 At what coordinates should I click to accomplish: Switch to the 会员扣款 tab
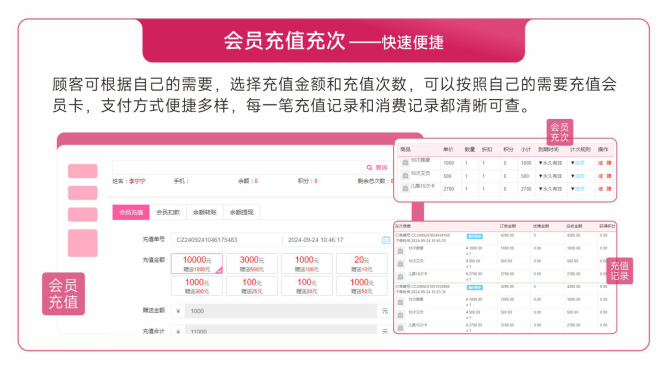point(168,212)
